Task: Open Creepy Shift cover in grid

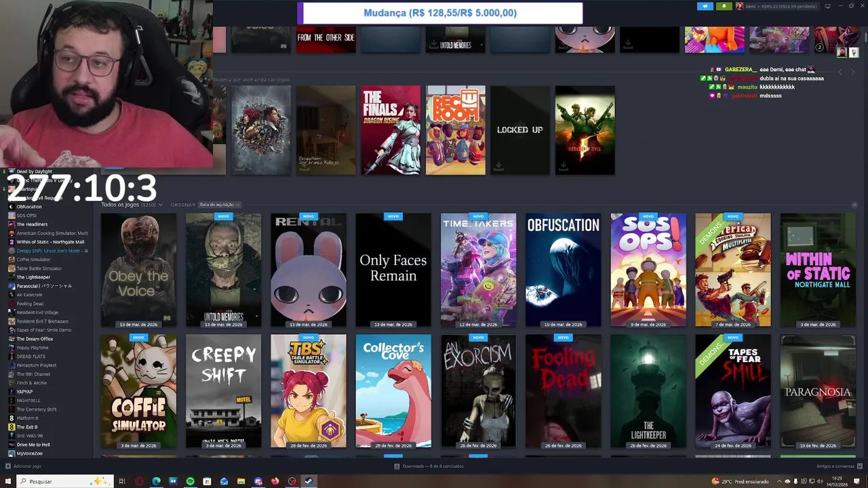Action: pyautogui.click(x=223, y=391)
